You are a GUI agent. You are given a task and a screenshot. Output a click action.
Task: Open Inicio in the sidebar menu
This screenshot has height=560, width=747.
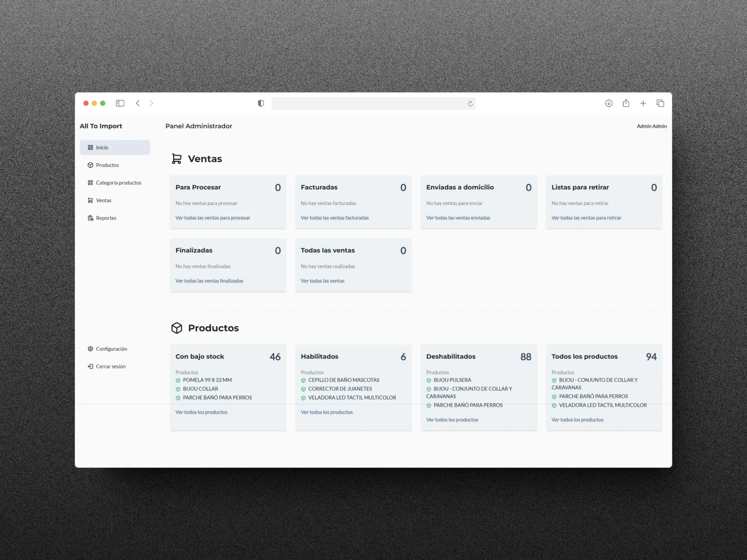click(115, 147)
